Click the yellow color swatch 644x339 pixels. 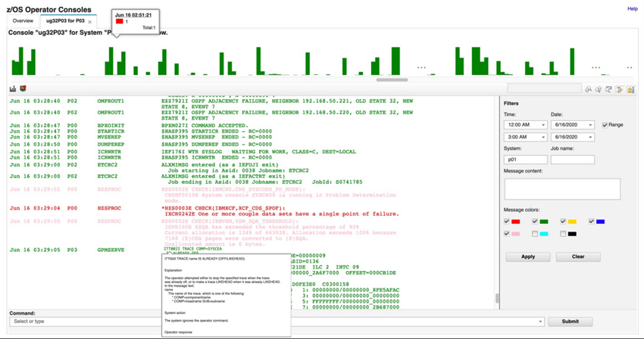tap(572, 222)
